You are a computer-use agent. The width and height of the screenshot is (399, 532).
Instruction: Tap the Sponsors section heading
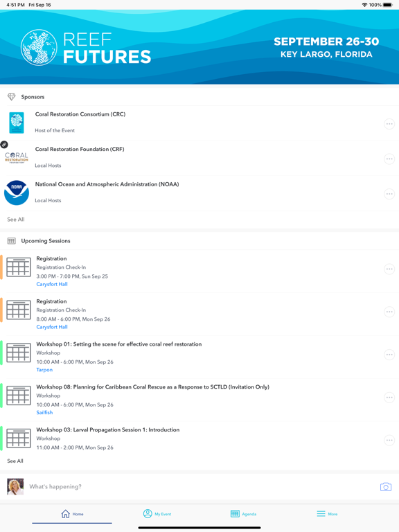click(x=33, y=97)
